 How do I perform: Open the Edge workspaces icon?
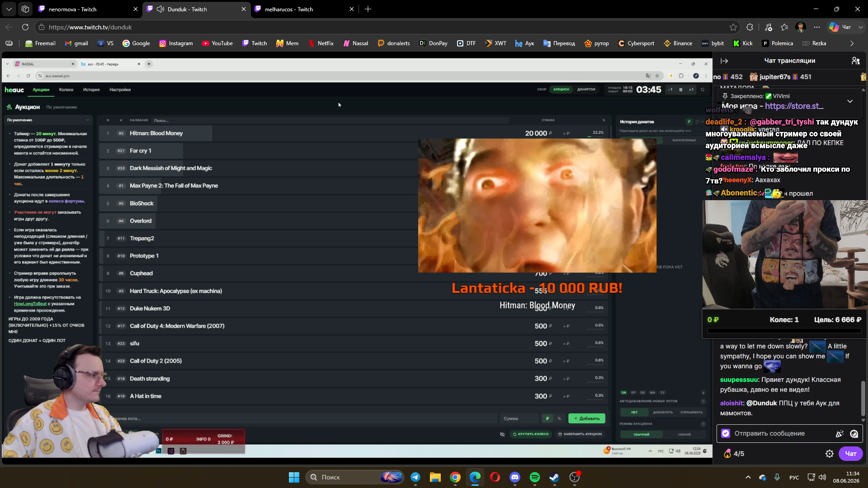tap(25, 9)
